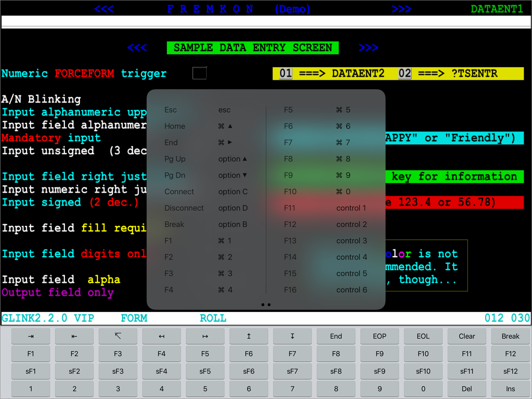Tap the sF10 key on the keypad
Image resolution: width=532 pixels, height=399 pixels.
[x=423, y=371]
